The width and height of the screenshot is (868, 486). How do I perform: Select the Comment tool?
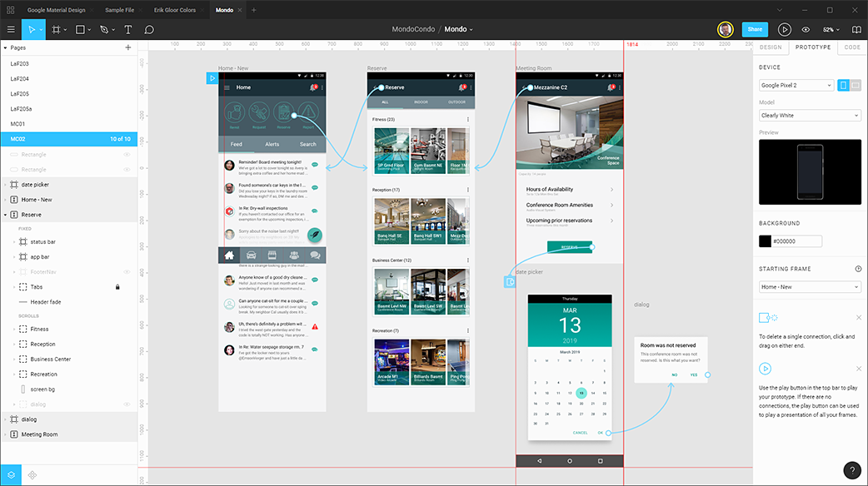pyautogui.click(x=149, y=29)
